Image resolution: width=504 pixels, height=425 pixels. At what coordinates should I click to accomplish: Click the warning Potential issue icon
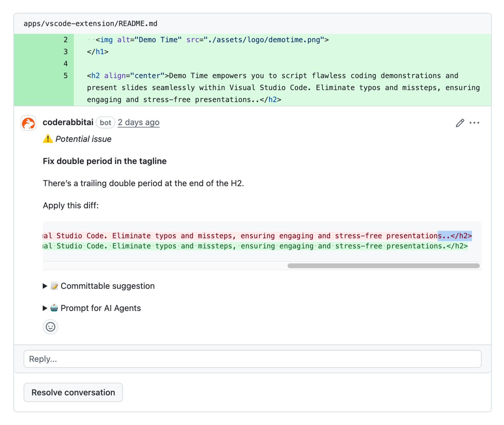pyautogui.click(x=48, y=139)
